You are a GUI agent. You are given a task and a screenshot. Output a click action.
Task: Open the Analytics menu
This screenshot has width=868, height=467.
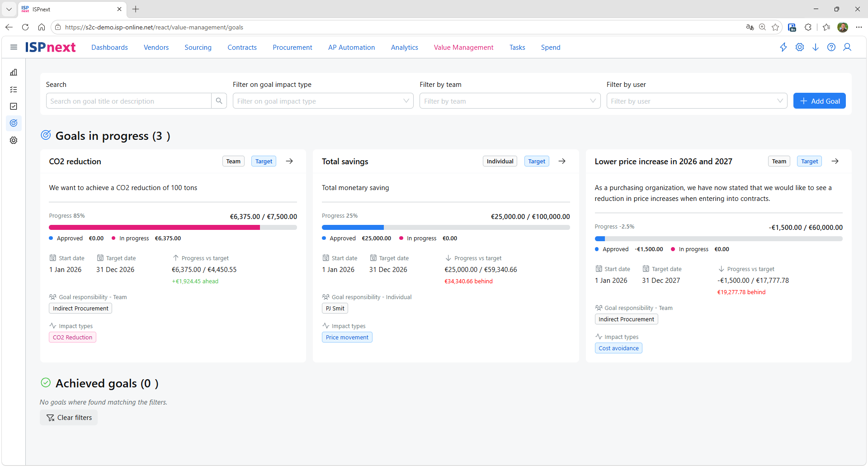pos(405,48)
